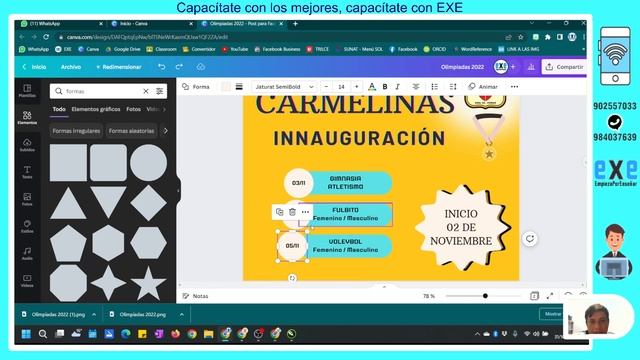The height and width of the screenshot is (360, 640).
Task: Open more options for selected element
Action: click(x=305, y=212)
